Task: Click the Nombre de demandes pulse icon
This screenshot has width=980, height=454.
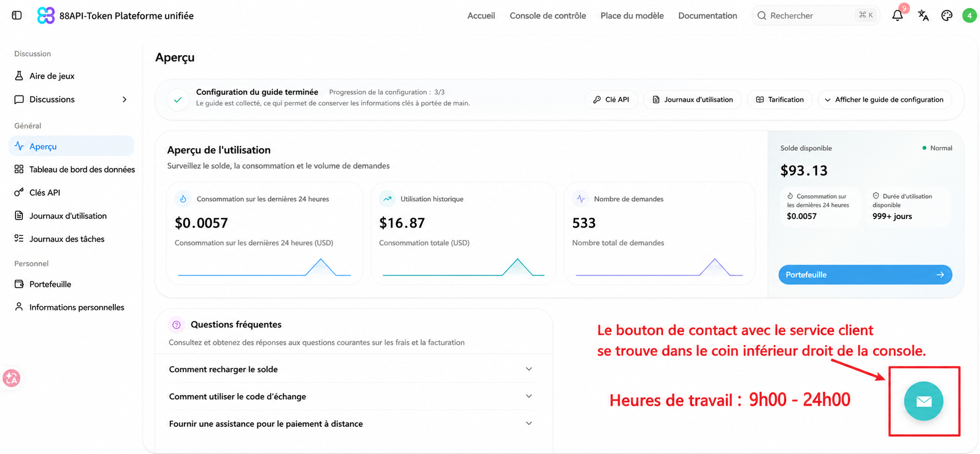Action: click(x=580, y=199)
